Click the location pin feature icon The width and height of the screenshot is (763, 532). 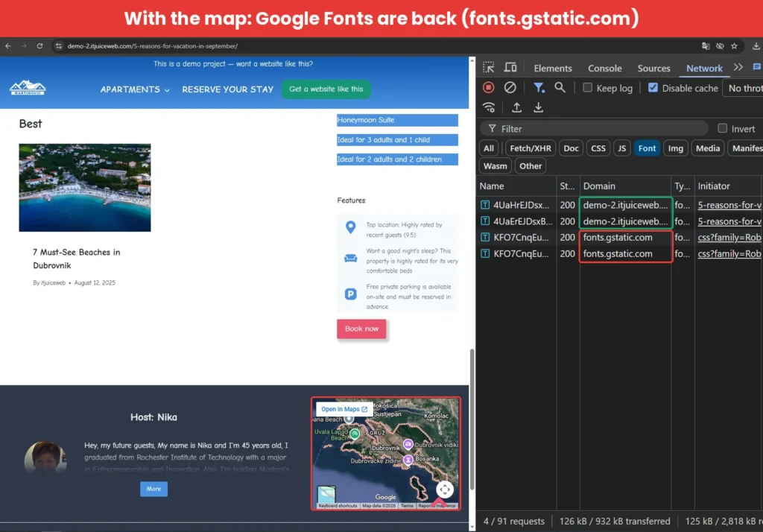point(350,227)
